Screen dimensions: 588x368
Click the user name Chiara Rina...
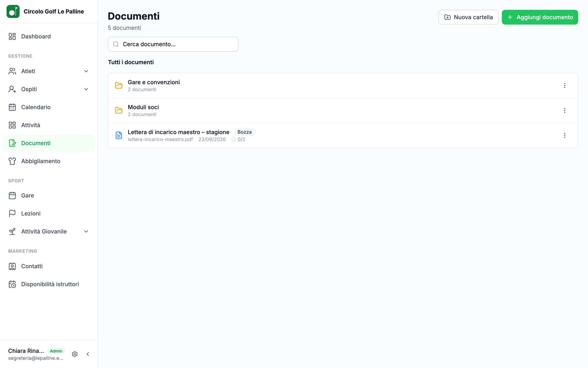point(26,351)
